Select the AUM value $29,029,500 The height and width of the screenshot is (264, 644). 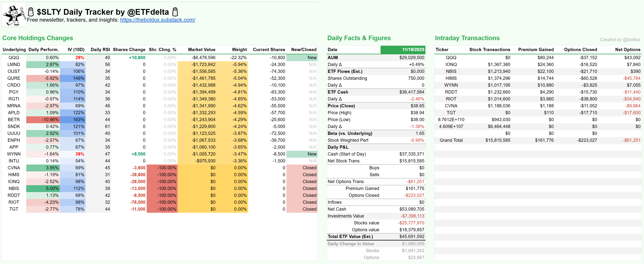[412, 57]
